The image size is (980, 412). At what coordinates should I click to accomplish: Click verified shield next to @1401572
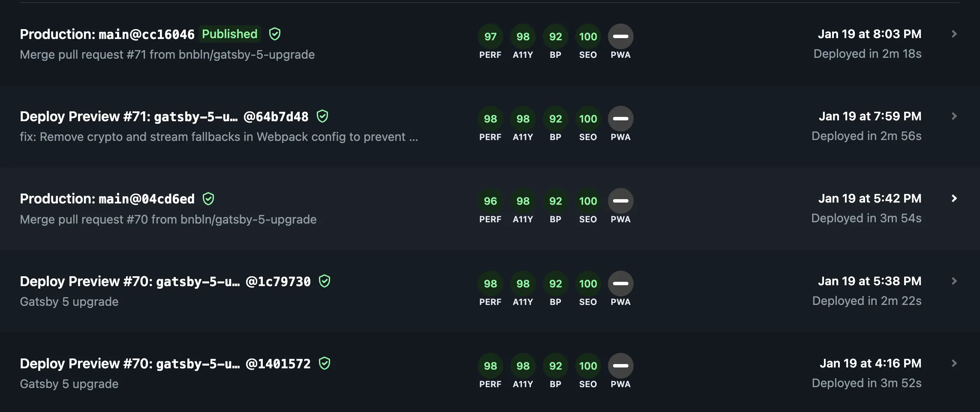click(325, 364)
